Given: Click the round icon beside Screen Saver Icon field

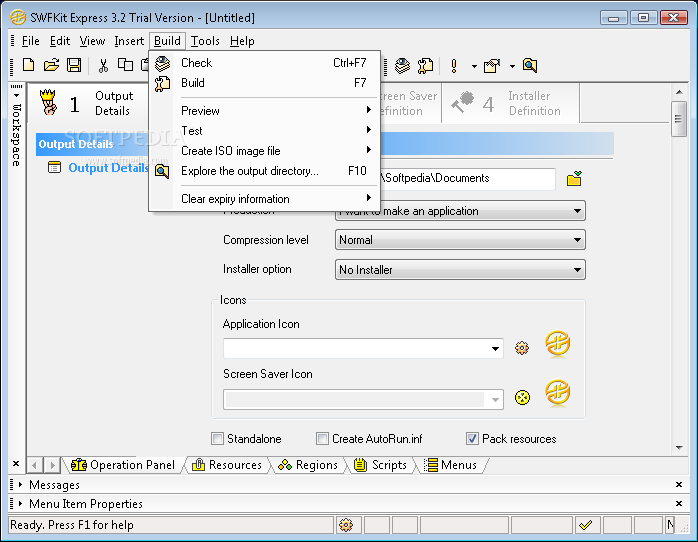Looking at the screenshot, I should (x=522, y=397).
